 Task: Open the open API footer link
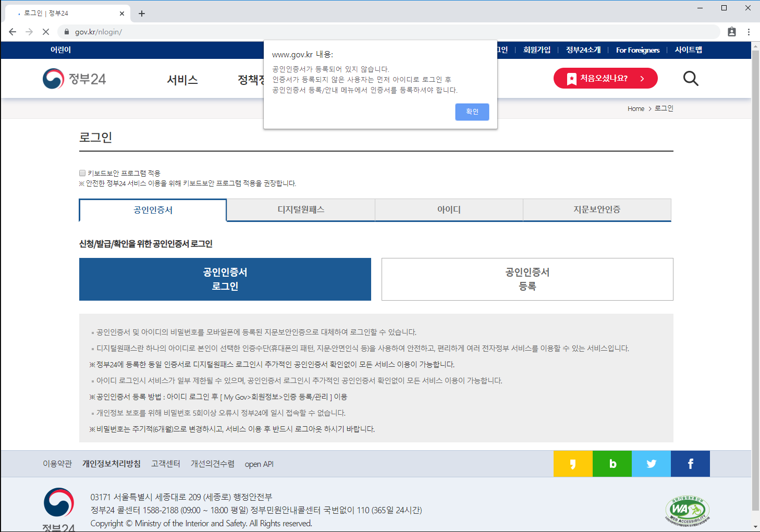(259, 464)
